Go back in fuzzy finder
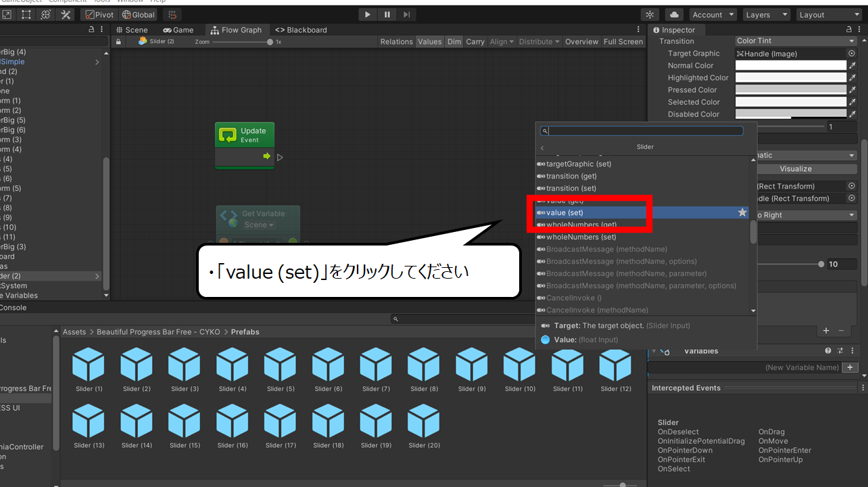868x487 pixels. (x=542, y=147)
